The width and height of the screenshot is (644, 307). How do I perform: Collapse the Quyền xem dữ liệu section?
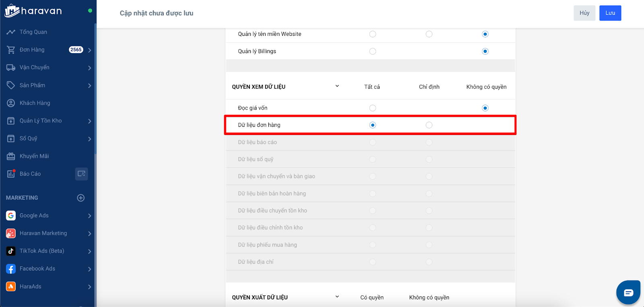[x=337, y=86]
